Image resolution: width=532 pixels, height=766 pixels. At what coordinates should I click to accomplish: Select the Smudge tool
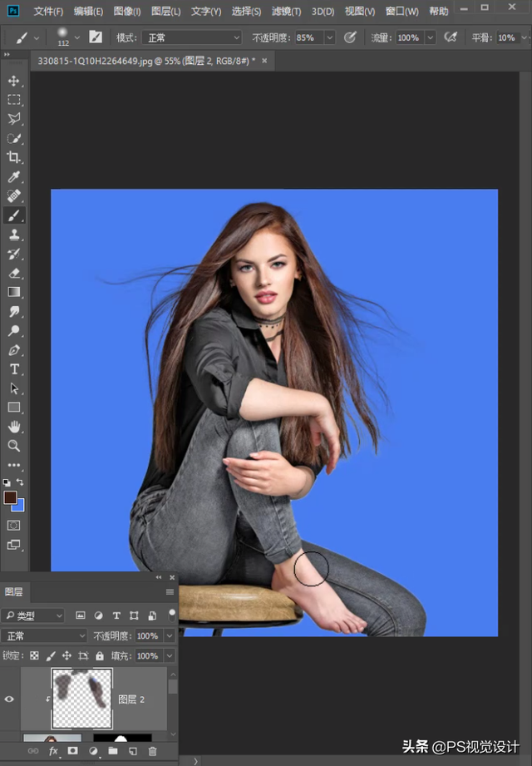pyautogui.click(x=13, y=311)
